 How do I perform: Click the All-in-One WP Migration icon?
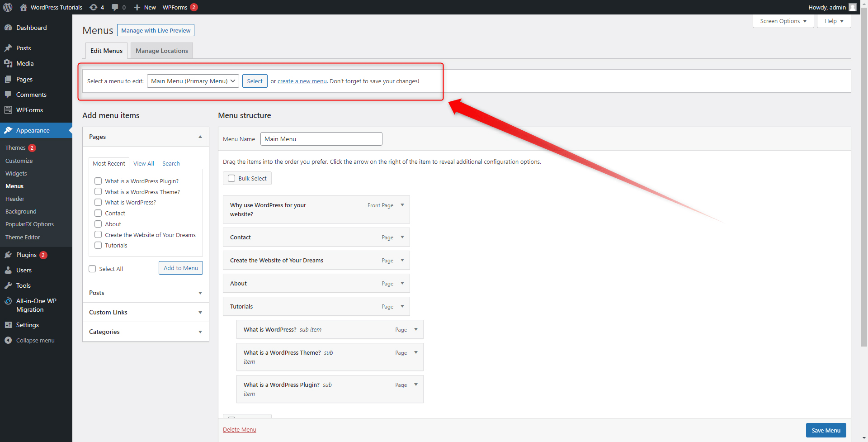point(8,301)
